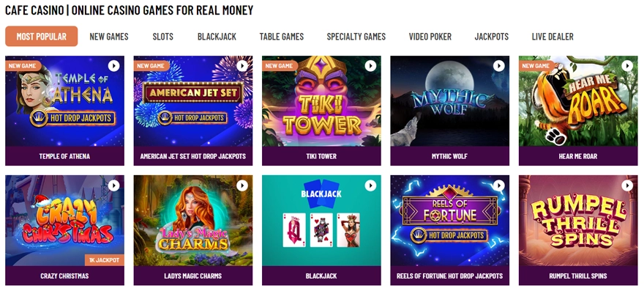
Task: Select the Most Popular tab
Action: point(42,36)
